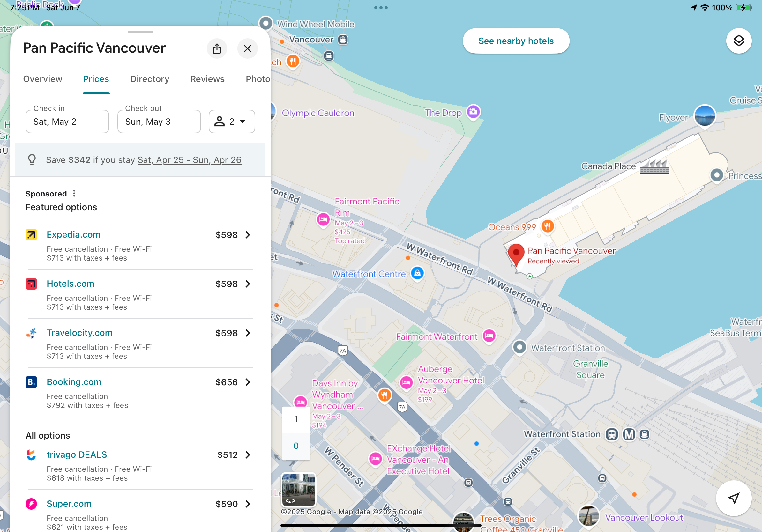Image resolution: width=762 pixels, height=532 pixels.
Task: Tap The Drop photo spot pin
Action: tap(473, 112)
